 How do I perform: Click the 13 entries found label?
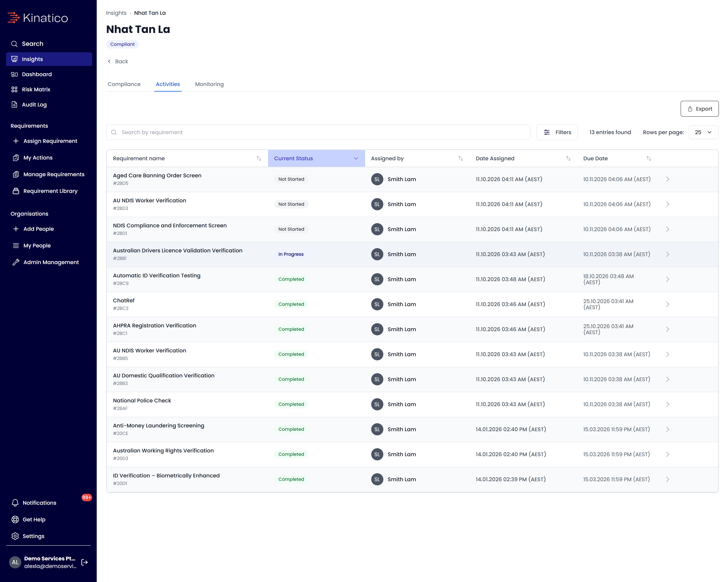pyautogui.click(x=610, y=132)
